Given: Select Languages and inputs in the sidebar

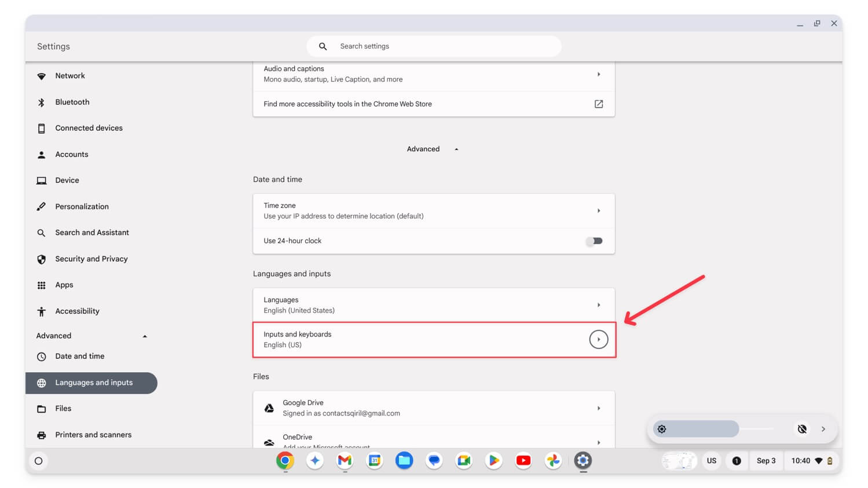Looking at the screenshot, I should [91, 383].
